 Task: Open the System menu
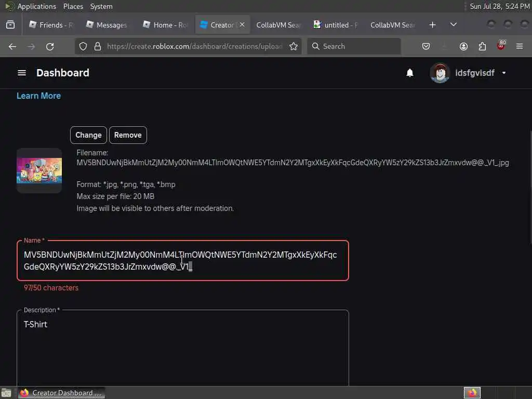click(x=101, y=6)
